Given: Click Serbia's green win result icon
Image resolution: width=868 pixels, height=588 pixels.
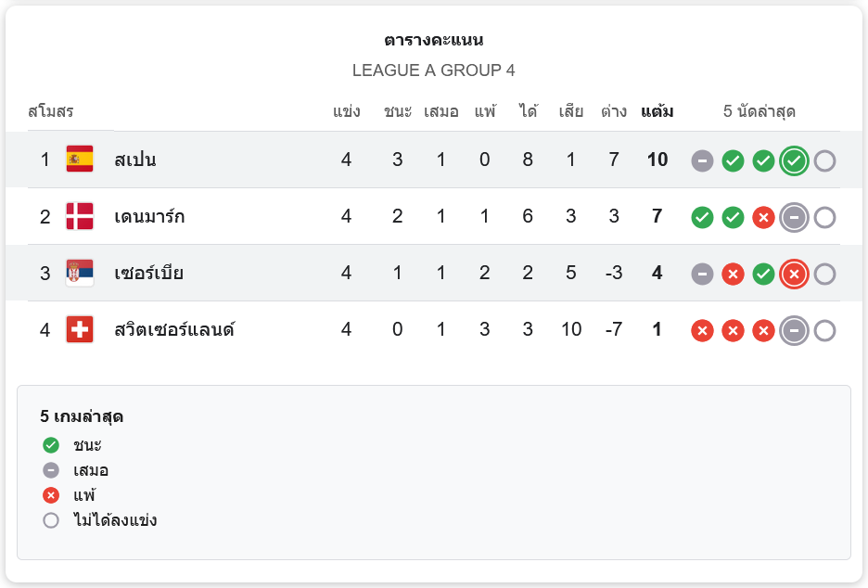Looking at the screenshot, I should click(x=763, y=274).
